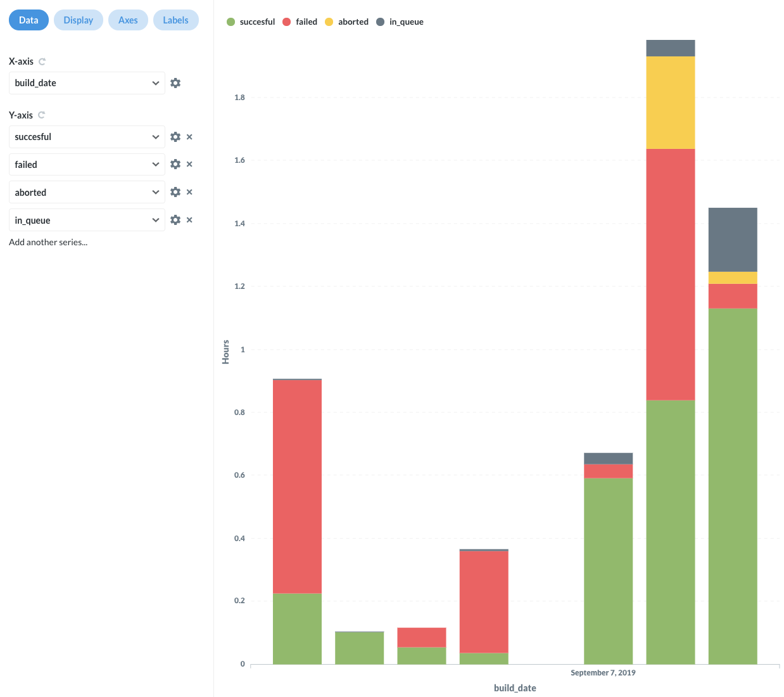Open the succesful series dropdown
784x697 pixels.
tap(87, 137)
